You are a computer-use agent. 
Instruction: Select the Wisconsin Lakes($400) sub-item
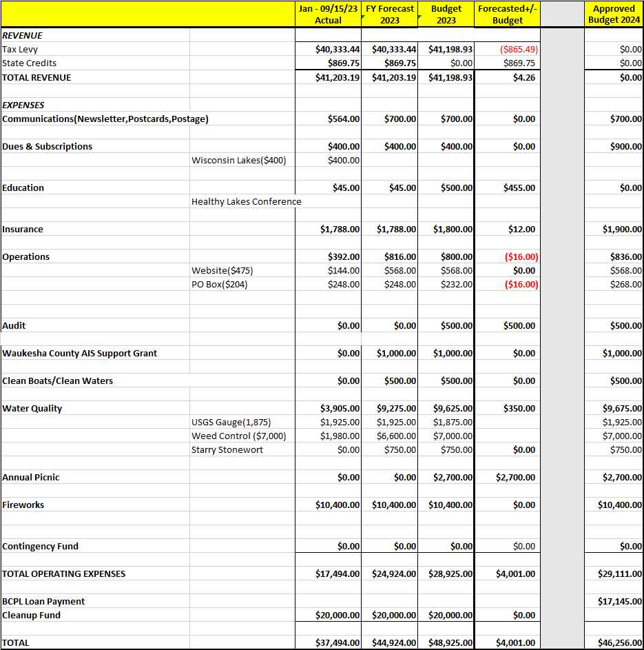(239, 161)
